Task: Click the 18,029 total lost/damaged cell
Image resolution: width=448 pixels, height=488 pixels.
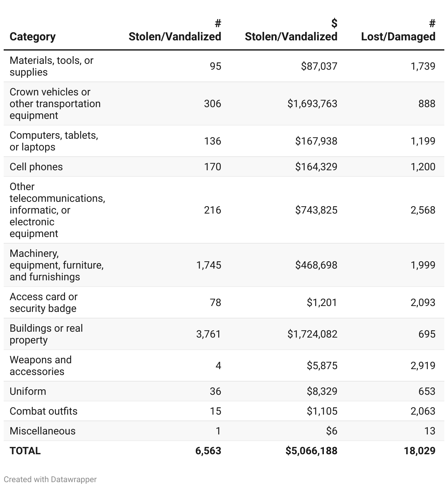Action: [x=419, y=451]
